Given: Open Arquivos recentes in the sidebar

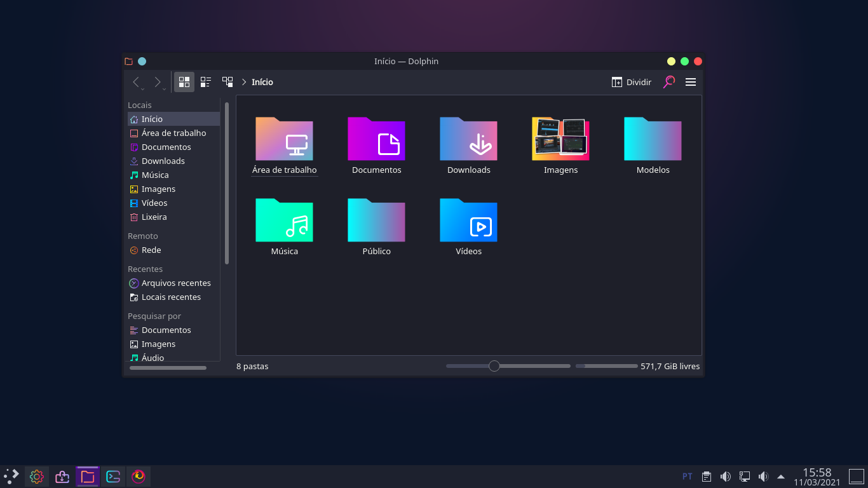Looking at the screenshot, I should 174,283.
